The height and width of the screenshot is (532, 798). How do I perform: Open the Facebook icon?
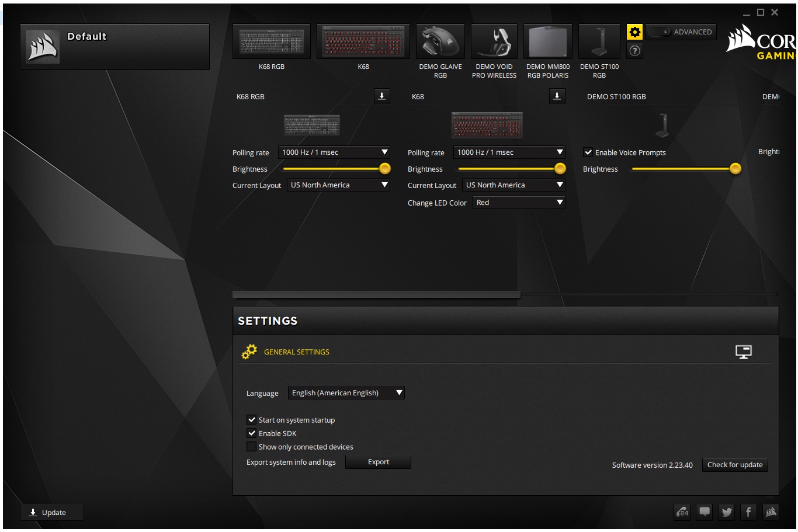point(749,512)
